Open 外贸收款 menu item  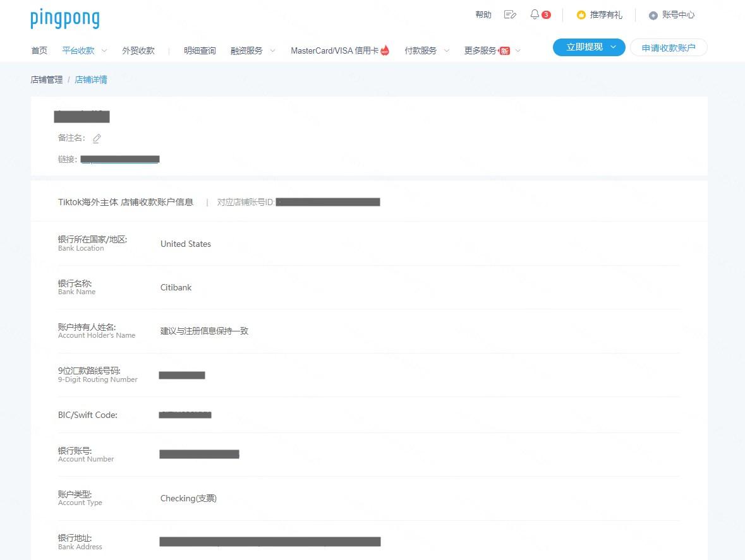pos(138,51)
